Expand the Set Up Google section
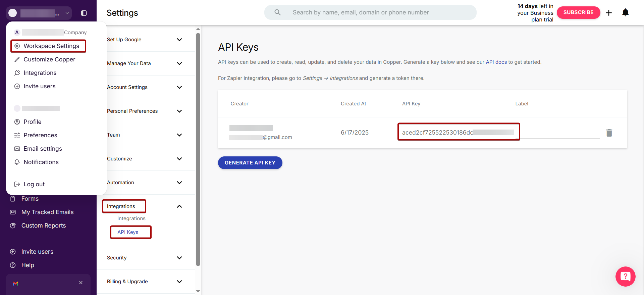The width and height of the screenshot is (644, 295). pos(179,40)
